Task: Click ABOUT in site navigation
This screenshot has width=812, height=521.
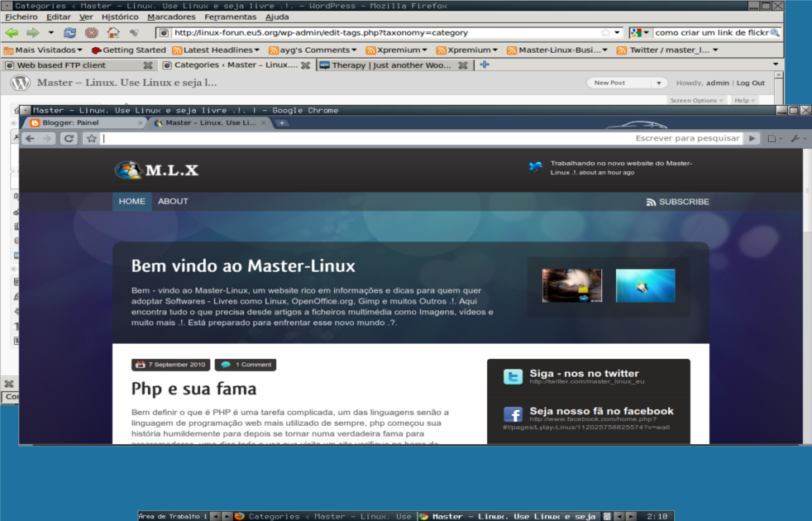Action: click(x=173, y=202)
